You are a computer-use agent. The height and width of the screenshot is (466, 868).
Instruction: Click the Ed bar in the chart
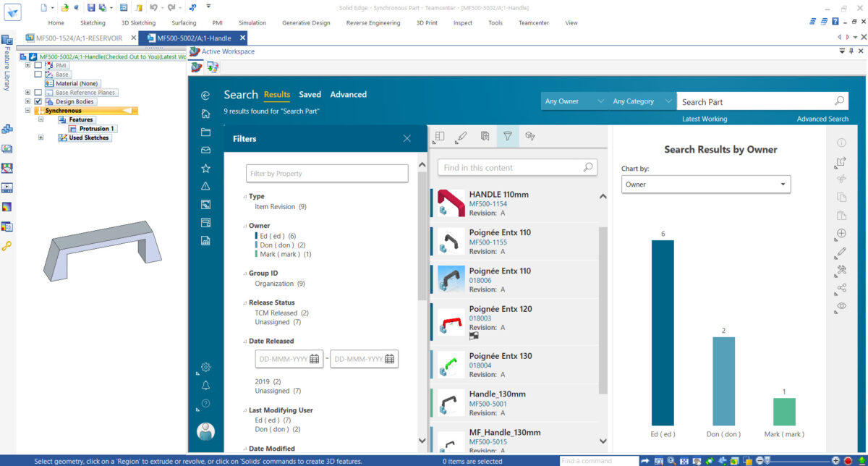[663, 333]
